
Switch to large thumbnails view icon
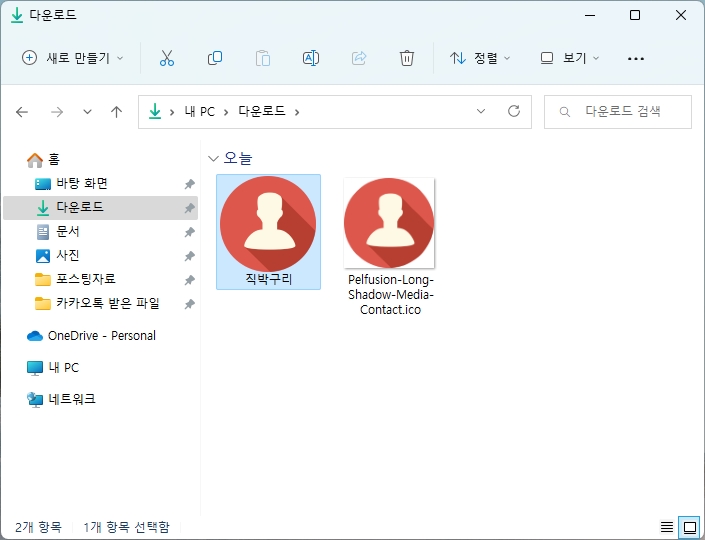pyautogui.click(x=690, y=527)
